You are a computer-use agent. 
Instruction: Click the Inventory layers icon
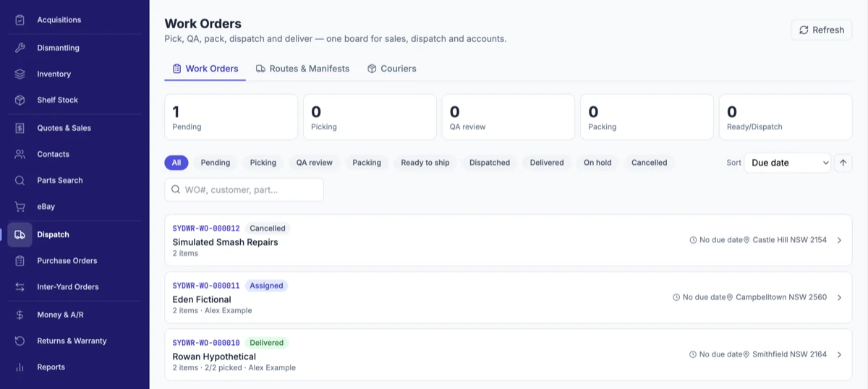pos(20,74)
